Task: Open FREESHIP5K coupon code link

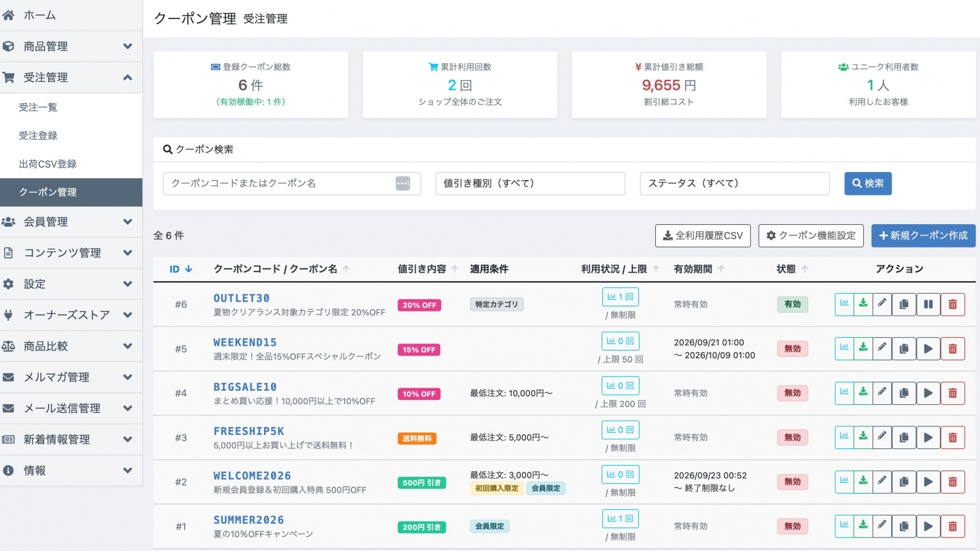Action: [249, 431]
